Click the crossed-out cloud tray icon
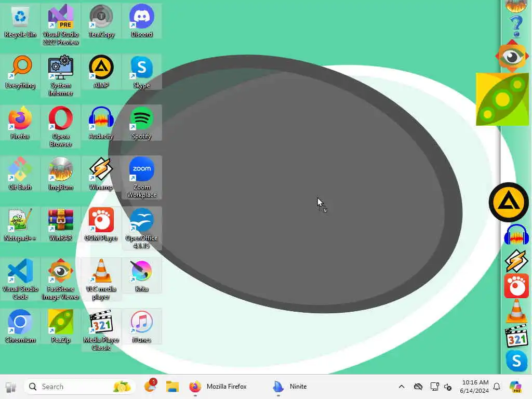This screenshot has width=532, height=399. pyautogui.click(x=418, y=387)
